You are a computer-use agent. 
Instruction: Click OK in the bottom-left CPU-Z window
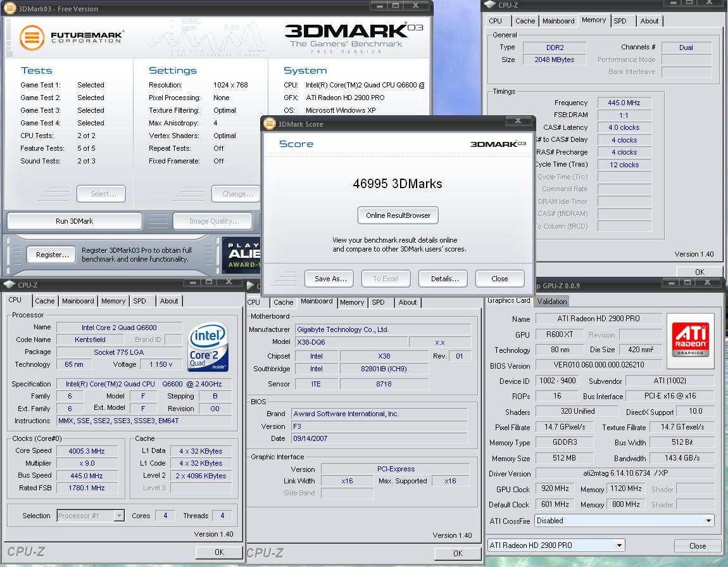click(219, 552)
